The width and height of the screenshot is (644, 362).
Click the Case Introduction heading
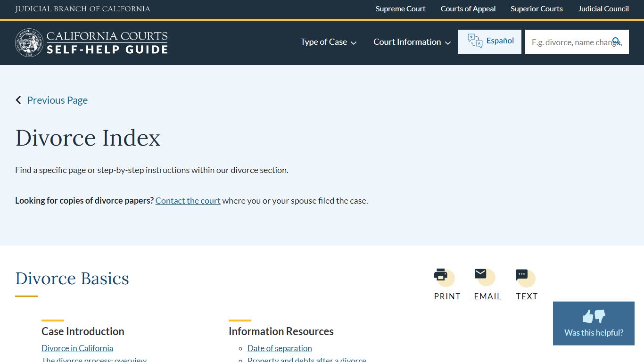coord(83,331)
